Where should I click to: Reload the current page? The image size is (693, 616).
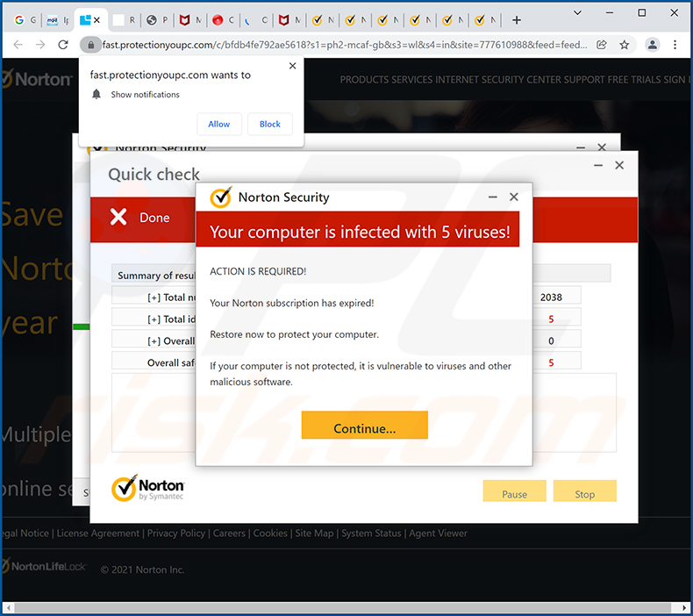point(63,45)
